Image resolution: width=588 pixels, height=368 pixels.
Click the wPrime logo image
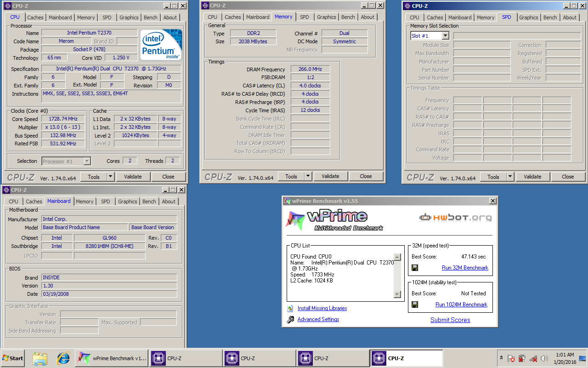pyautogui.click(x=334, y=220)
